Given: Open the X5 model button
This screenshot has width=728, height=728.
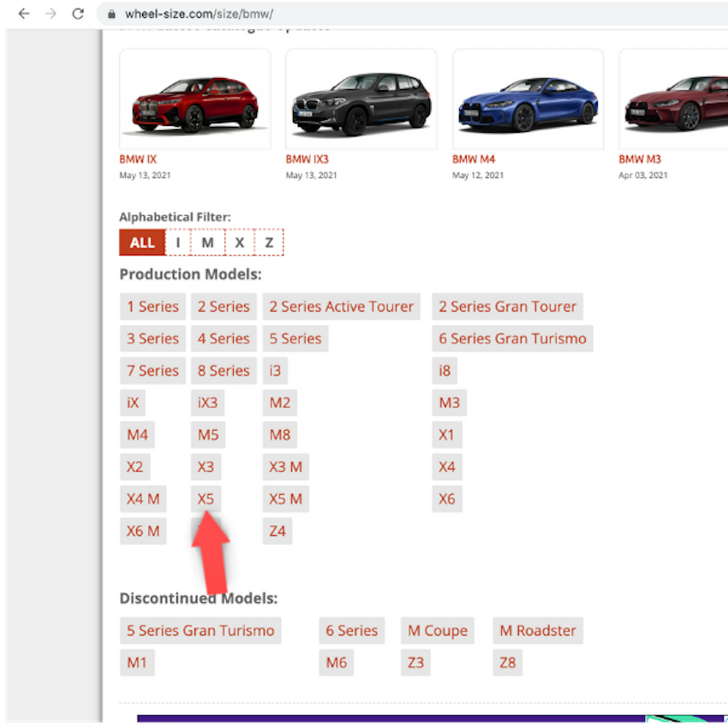Looking at the screenshot, I should pyautogui.click(x=206, y=498).
